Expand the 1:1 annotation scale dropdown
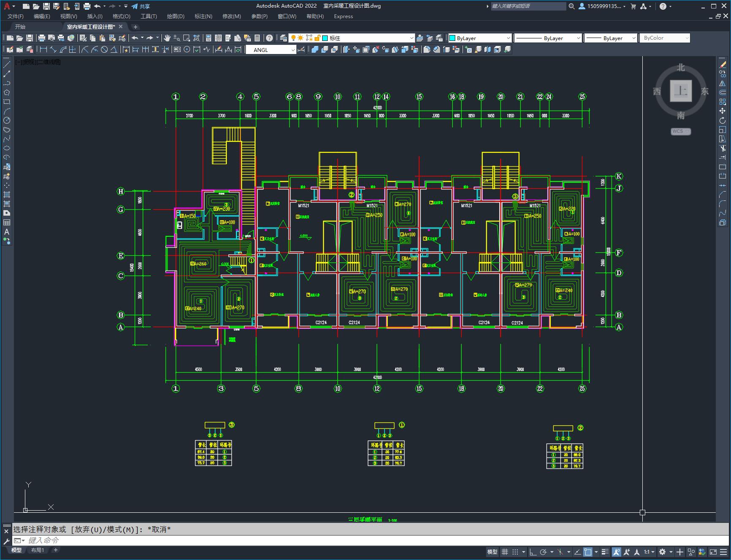 pyautogui.click(x=649, y=552)
